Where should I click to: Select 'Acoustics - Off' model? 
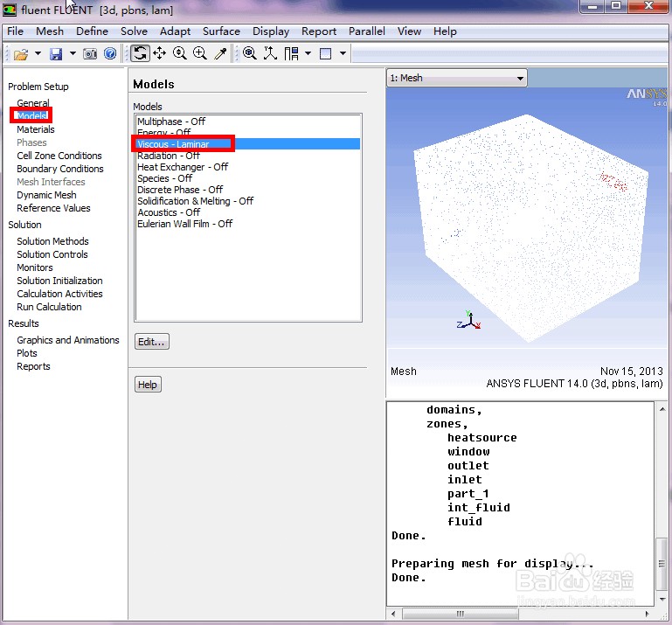pyautogui.click(x=247, y=212)
